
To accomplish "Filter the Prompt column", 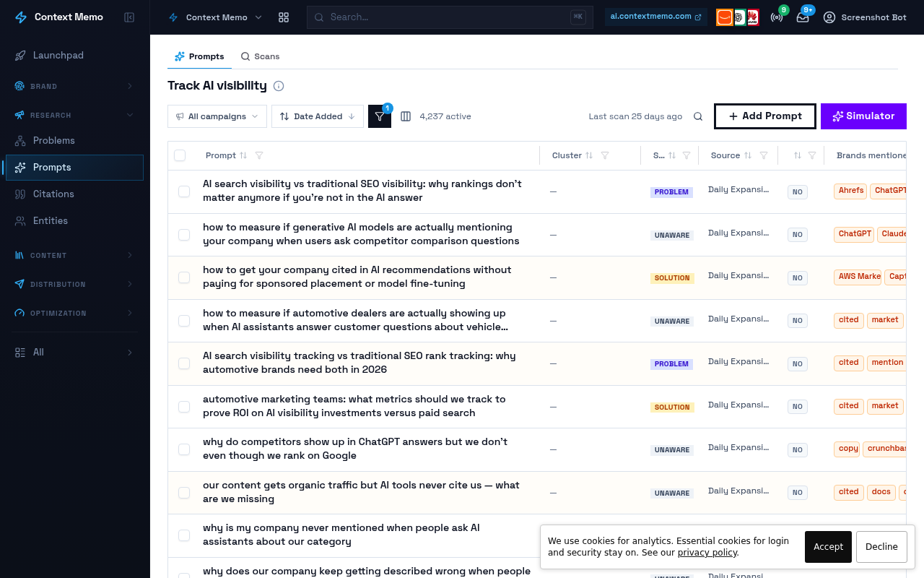I will point(259,155).
